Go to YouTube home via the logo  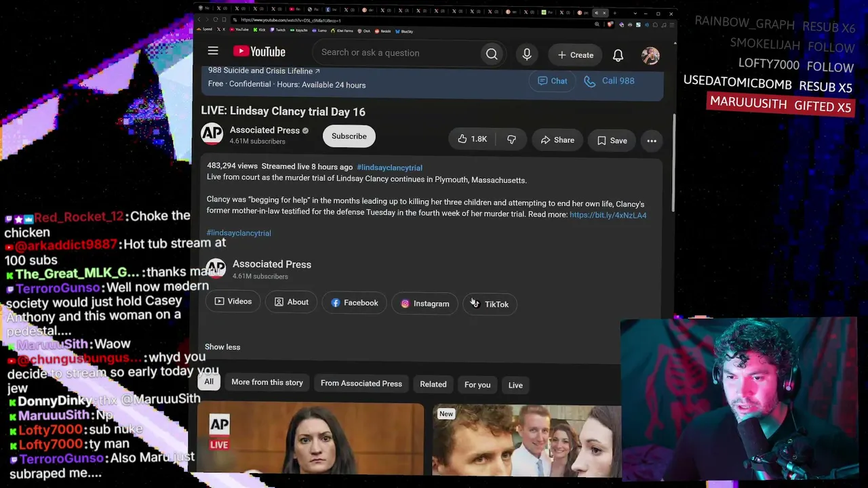259,52
